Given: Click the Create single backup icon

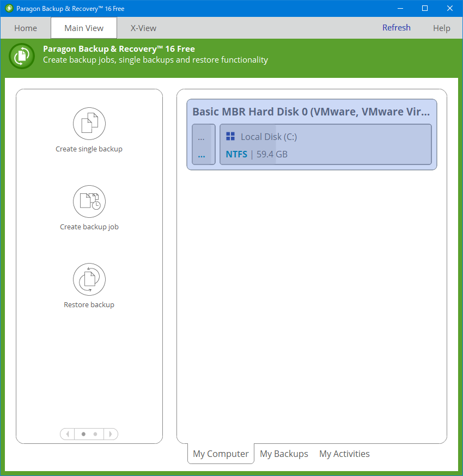Looking at the screenshot, I should [89, 124].
